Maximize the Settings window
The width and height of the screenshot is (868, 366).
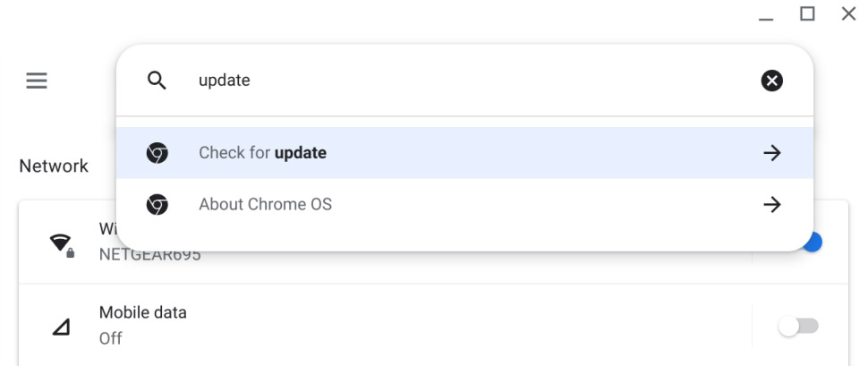pos(807,13)
